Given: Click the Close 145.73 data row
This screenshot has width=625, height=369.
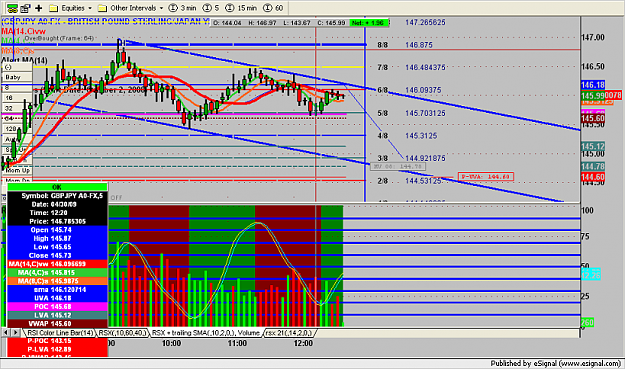Looking at the screenshot, I should click(x=57, y=255).
